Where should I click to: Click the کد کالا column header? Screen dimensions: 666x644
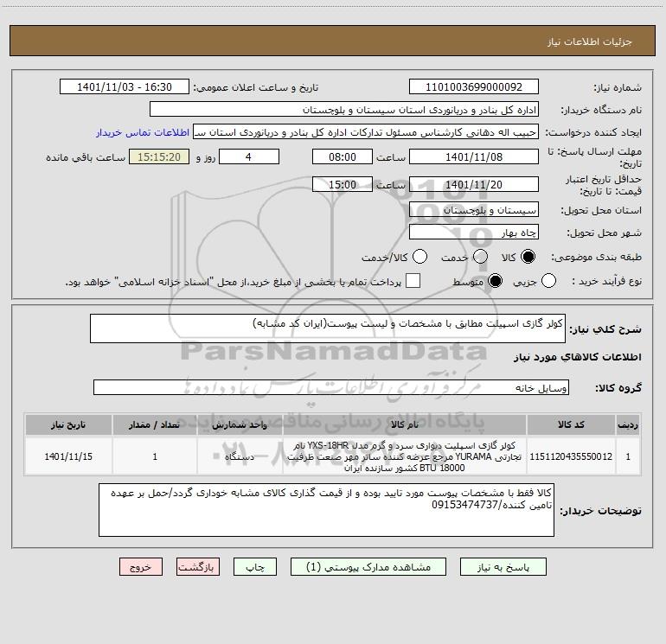571,425
